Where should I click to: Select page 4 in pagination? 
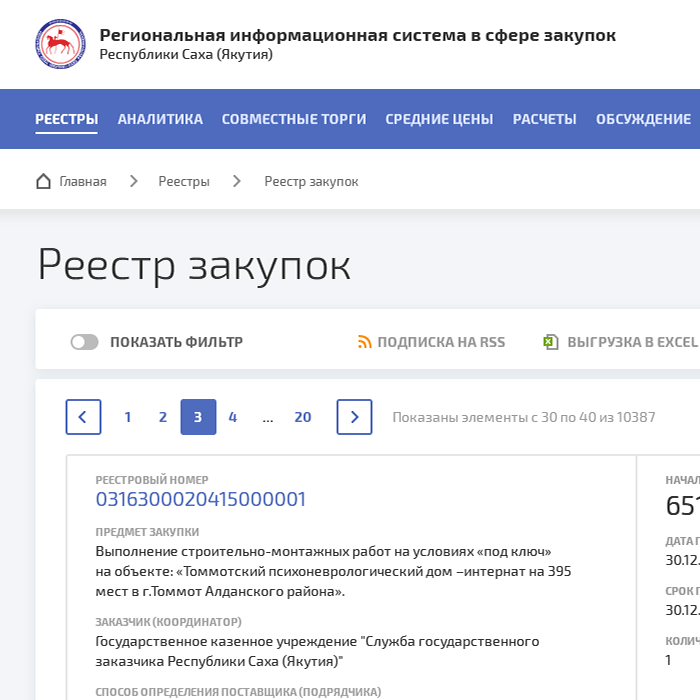click(232, 417)
